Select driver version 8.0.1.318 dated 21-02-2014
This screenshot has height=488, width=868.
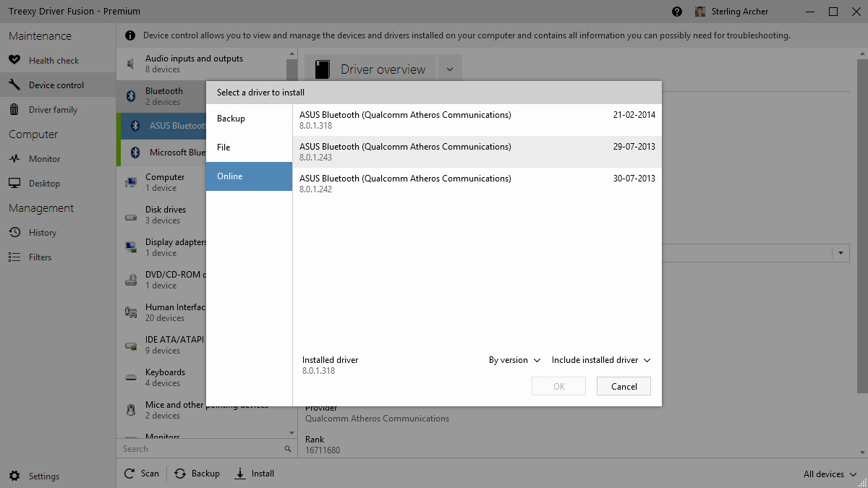pyautogui.click(x=477, y=120)
